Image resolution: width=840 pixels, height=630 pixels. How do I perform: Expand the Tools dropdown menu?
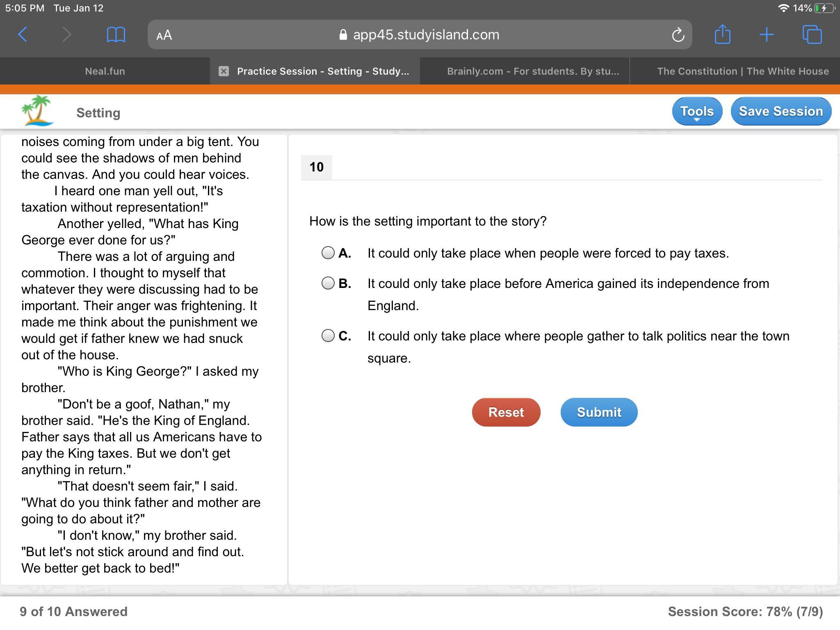point(697,112)
